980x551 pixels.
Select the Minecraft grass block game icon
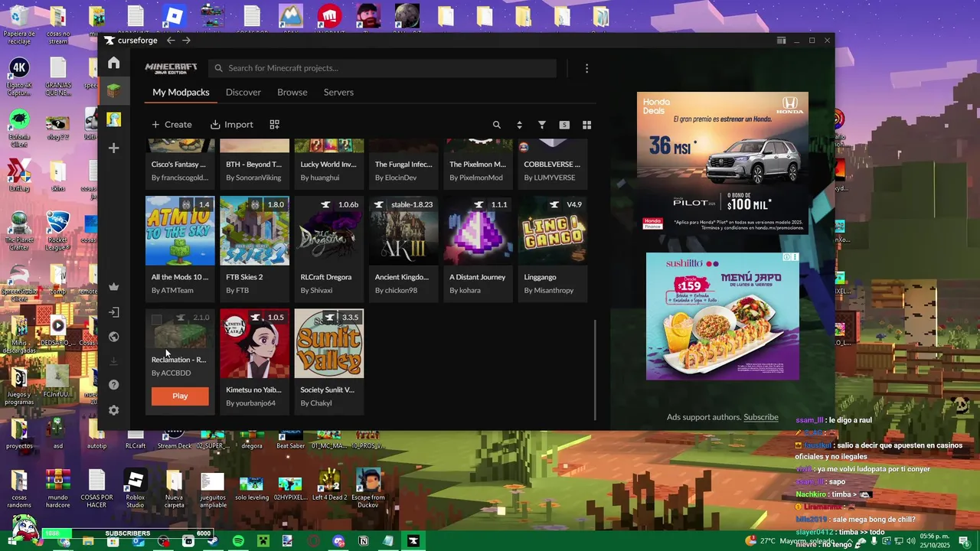(x=113, y=92)
